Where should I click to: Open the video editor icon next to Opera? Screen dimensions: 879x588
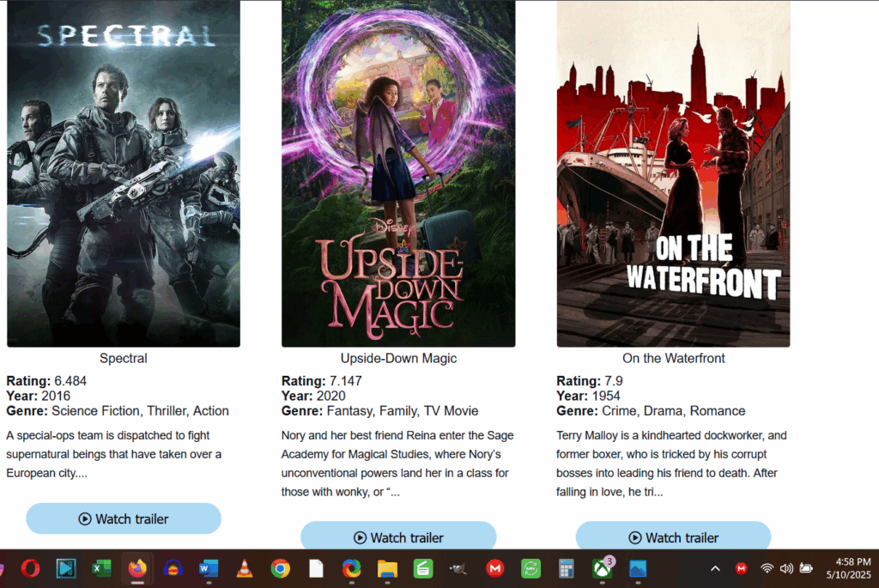point(66,568)
